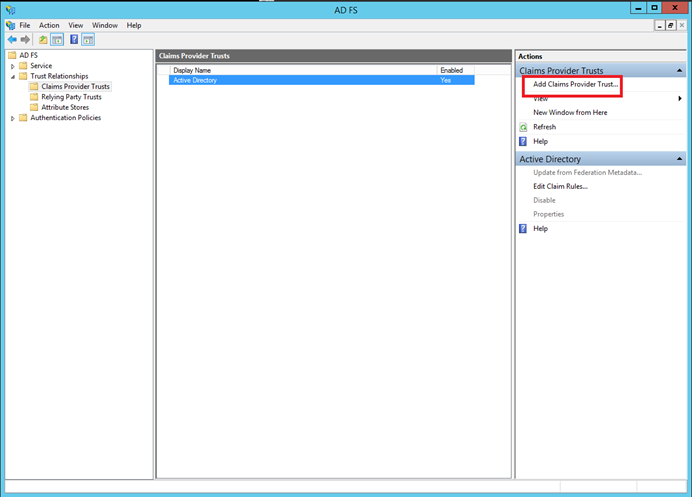692x497 pixels.
Task: Collapse Active Directory actions section arrow
Action: pyautogui.click(x=679, y=159)
